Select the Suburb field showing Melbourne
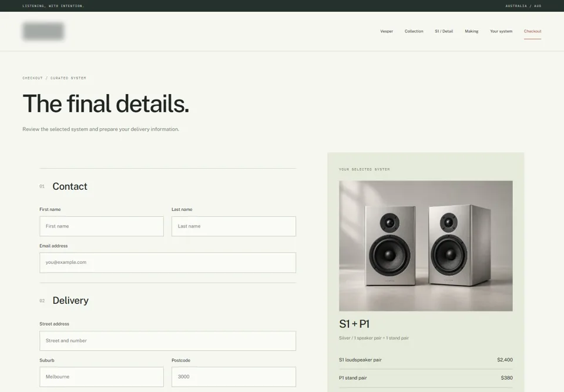 pyautogui.click(x=102, y=377)
